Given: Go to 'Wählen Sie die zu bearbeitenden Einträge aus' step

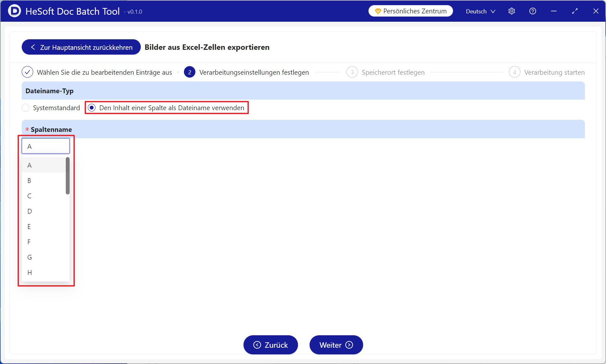Looking at the screenshot, I should click(x=104, y=72).
